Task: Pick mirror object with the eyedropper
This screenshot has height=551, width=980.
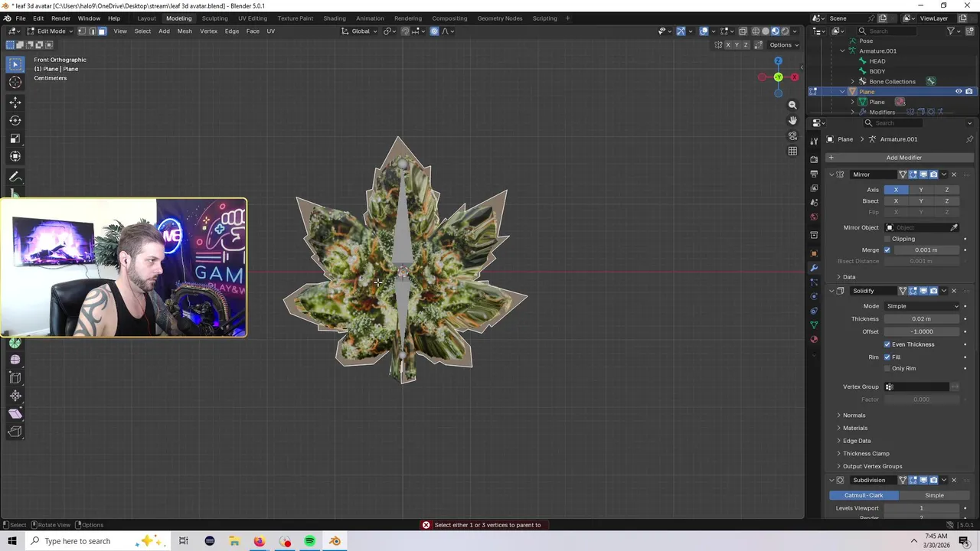Action: 954,227
